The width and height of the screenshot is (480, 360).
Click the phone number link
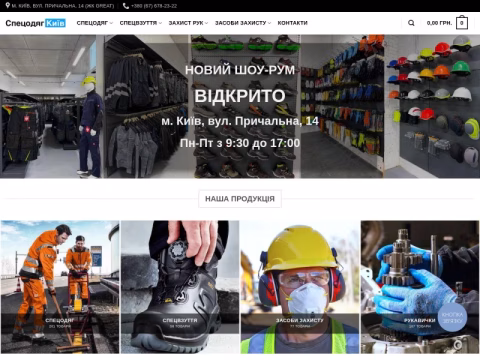point(154,6)
